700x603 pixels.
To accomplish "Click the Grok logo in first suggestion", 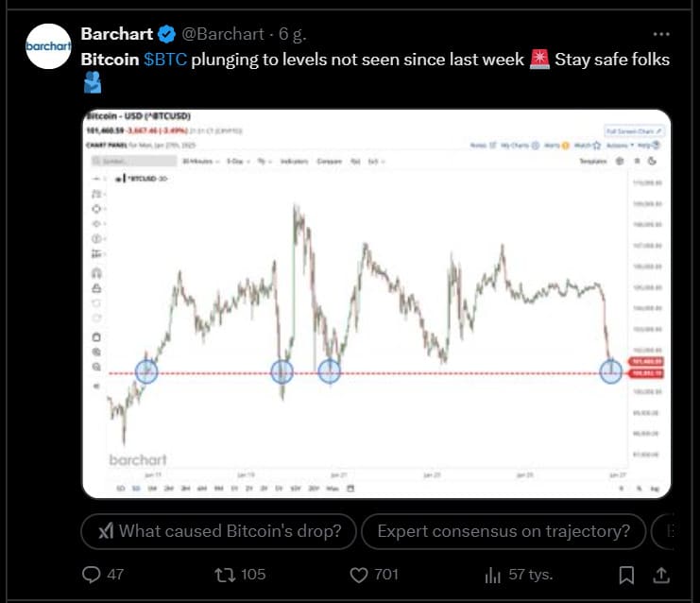I will point(106,531).
